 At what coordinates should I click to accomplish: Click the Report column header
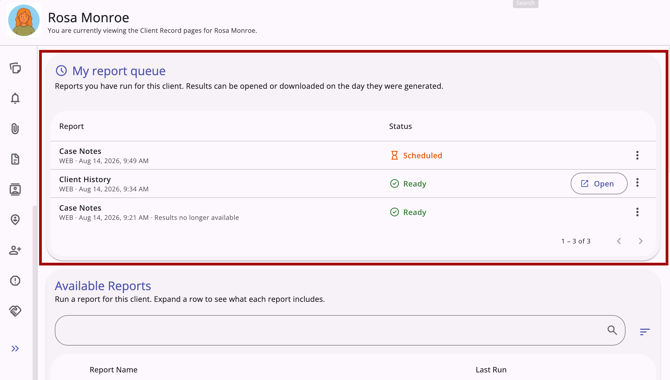point(71,126)
